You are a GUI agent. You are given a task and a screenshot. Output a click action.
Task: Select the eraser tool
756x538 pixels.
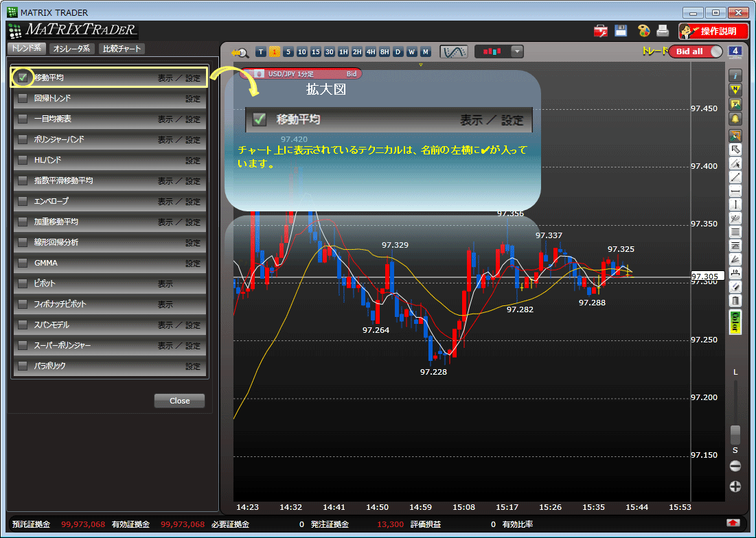click(x=735, y=287)
